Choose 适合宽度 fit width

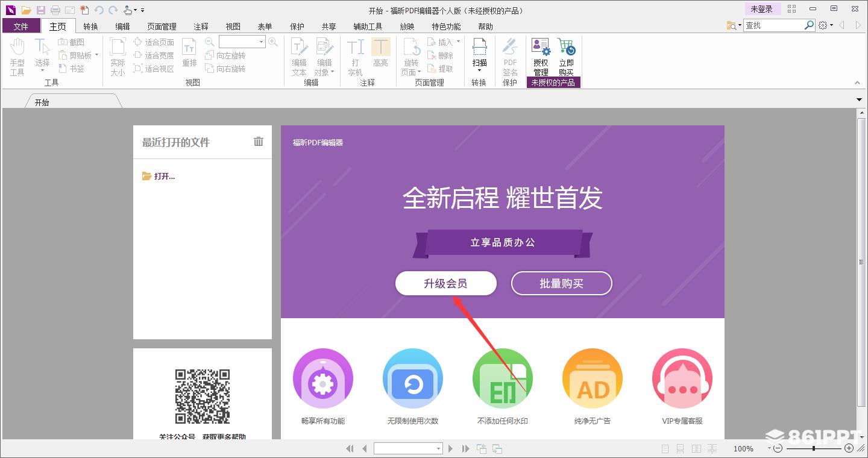154,55
